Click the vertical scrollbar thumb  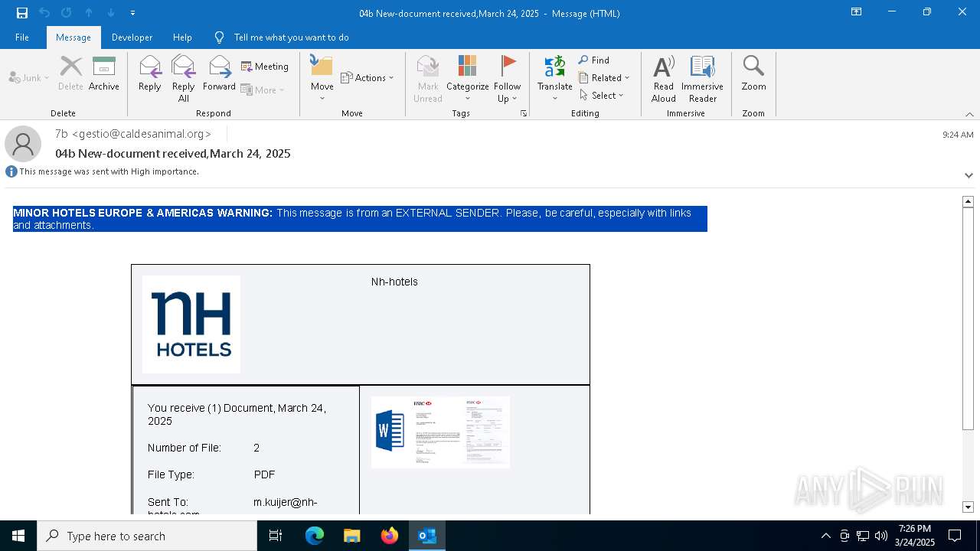[968, 318]
